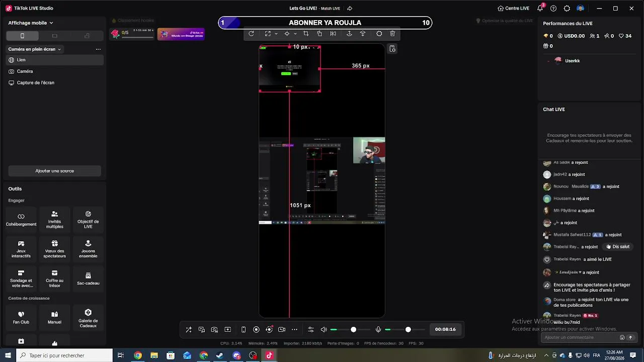Screen dimensions: 644x362
Task: Click the rose gift goal widget
Action: point(132,34)
